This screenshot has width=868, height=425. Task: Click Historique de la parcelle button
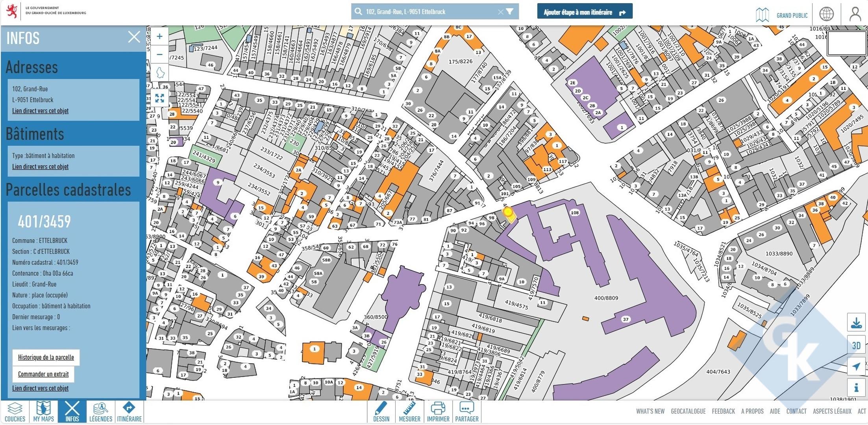[46, 357]
